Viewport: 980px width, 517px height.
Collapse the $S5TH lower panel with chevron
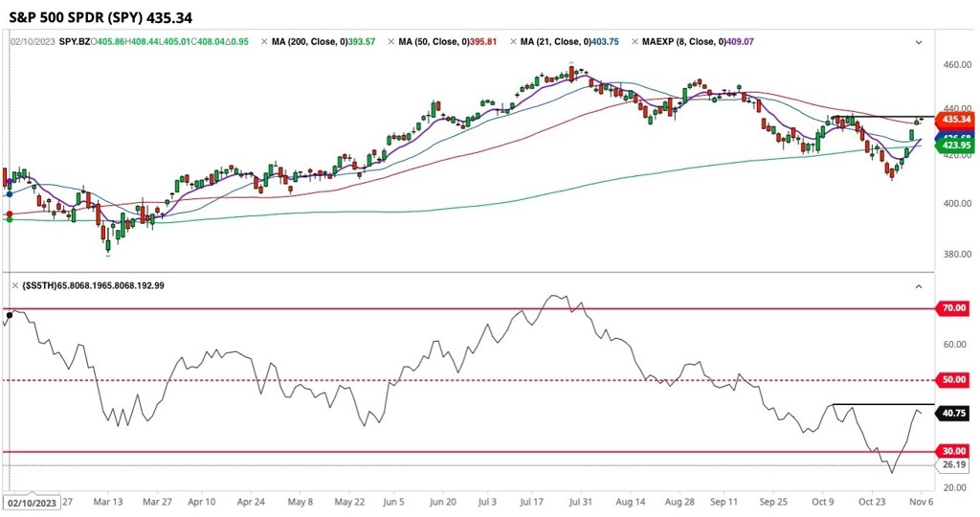919,286
